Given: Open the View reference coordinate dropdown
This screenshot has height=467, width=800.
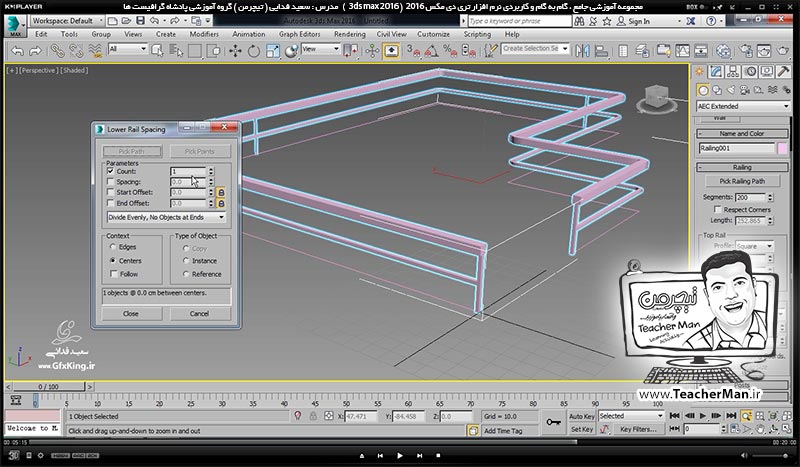Looking at the screenshot, I should tap(320, 49).
